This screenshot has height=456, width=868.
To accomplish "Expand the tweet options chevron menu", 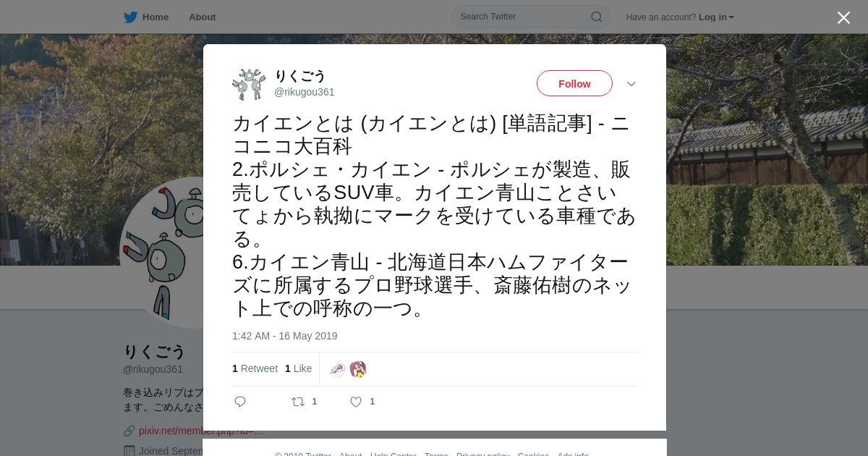I will pyautogui.click(x=631, y=84).
